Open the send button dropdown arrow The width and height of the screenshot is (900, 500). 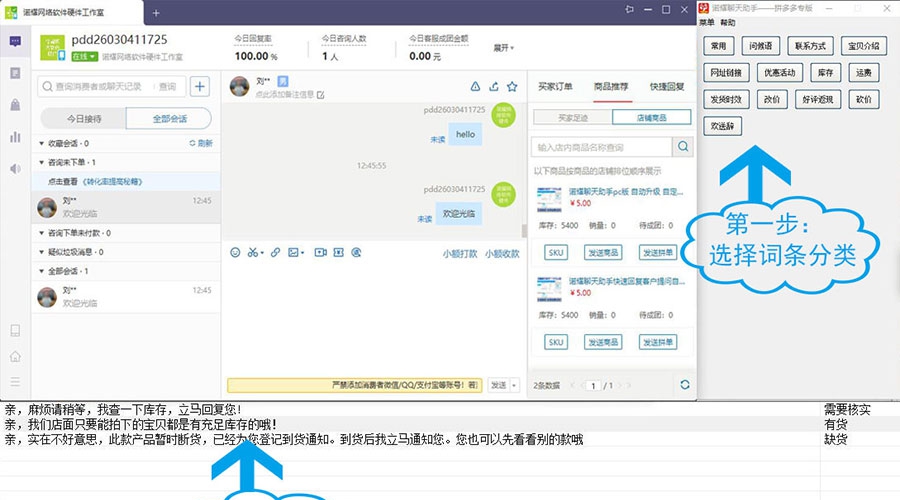[514, 385]
